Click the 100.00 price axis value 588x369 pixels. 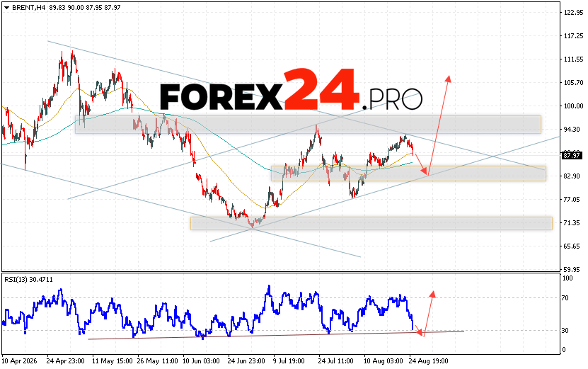[x=573, y=106]
